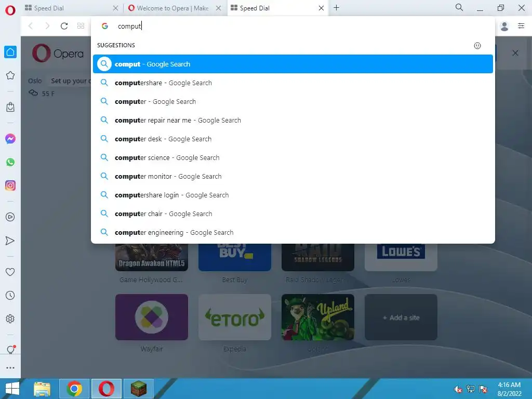
Task: Open the Wayfair speed dial tile
Action: point(152,317)
